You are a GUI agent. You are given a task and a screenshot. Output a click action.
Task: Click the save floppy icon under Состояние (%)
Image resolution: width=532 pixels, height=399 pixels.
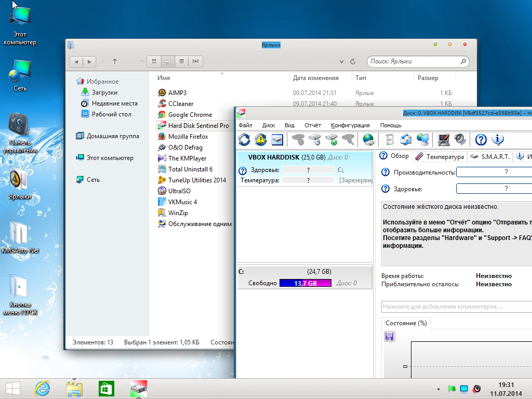[390, 336]
